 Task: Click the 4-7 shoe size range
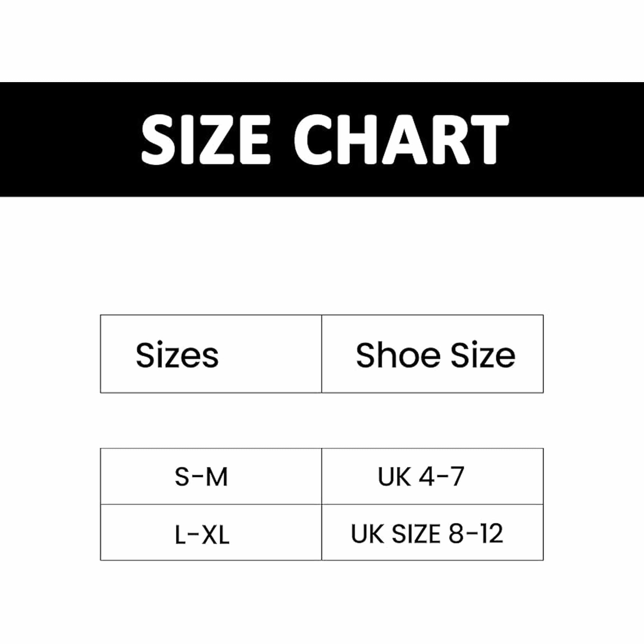(x=441, y=477)
